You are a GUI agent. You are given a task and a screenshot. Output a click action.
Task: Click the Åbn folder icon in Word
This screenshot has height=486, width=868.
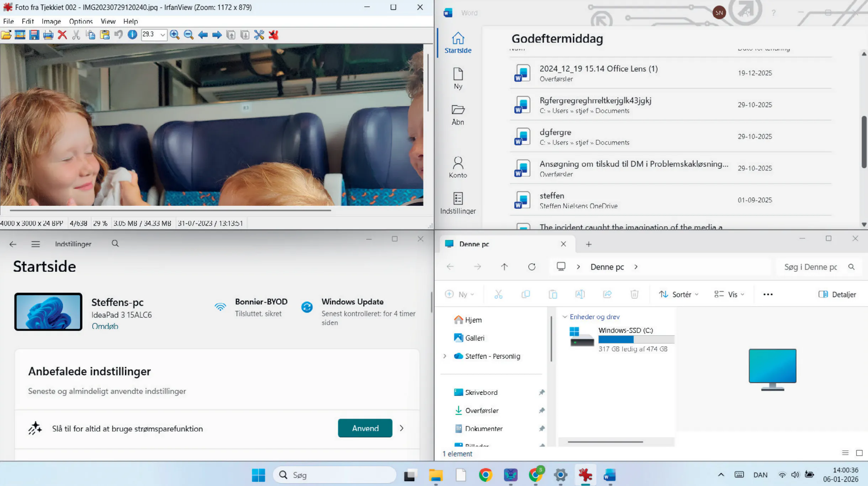[458, 115]
